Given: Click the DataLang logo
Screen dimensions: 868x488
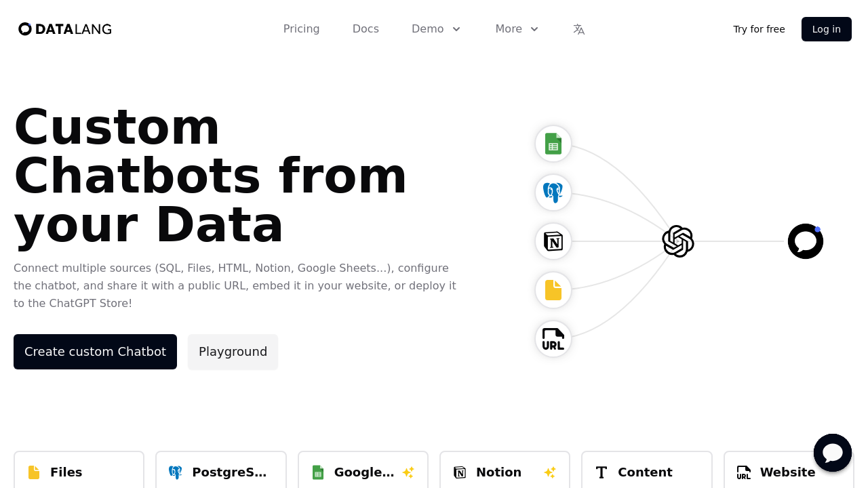Looking at the screenshot, I should 64,29.
